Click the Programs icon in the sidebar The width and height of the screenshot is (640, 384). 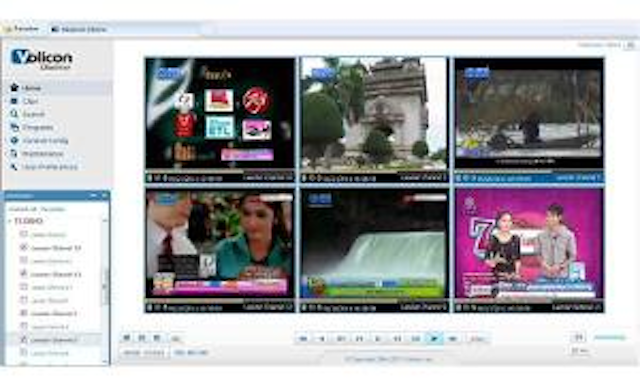click(x=14, y=127)
